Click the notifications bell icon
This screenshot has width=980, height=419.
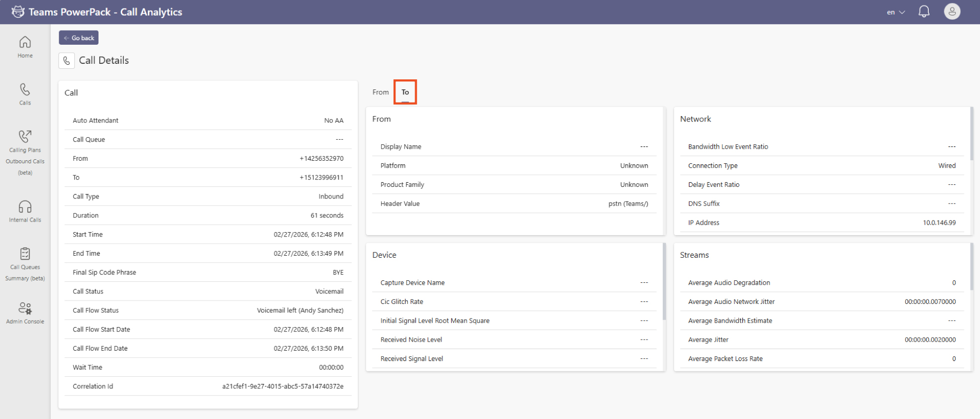pyautogui.click(x=924, y=12)
